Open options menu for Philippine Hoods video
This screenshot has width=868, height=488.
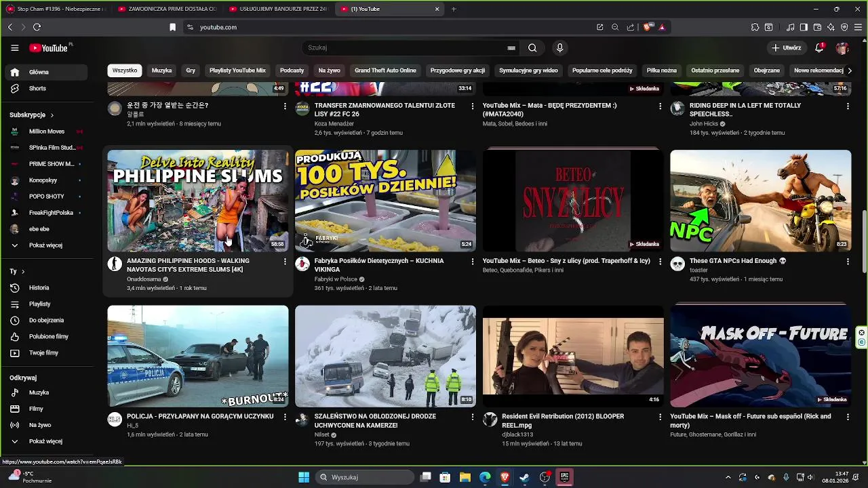(x=285, y=262)
